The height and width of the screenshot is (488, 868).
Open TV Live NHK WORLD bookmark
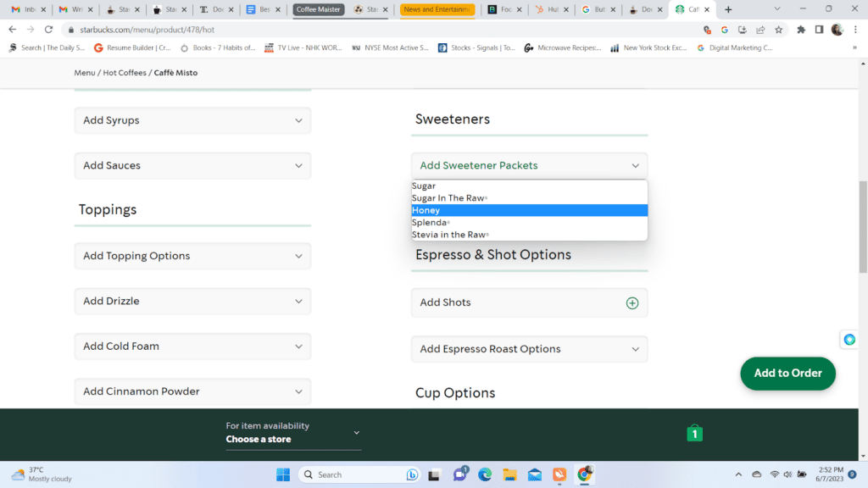point(303,48)
